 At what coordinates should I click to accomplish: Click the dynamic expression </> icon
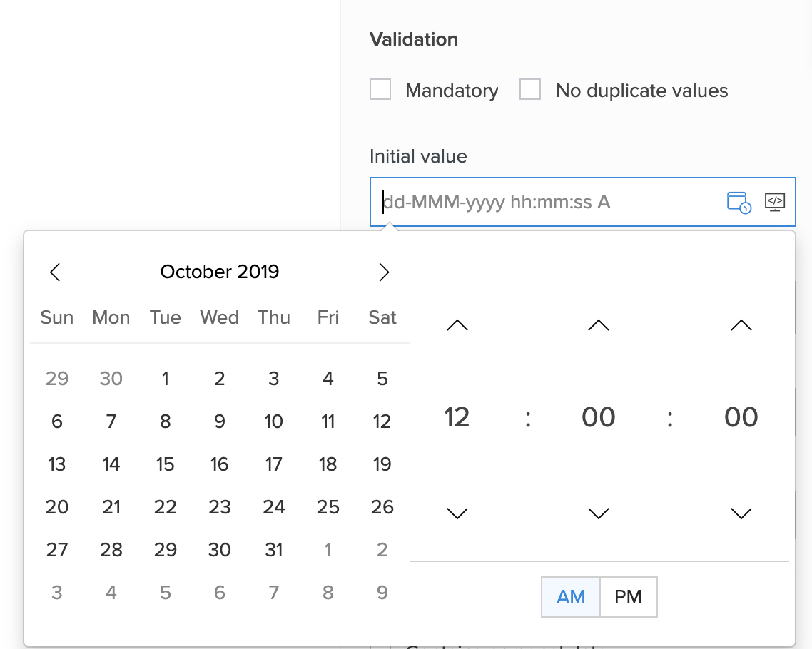click(x=775, y=203)
